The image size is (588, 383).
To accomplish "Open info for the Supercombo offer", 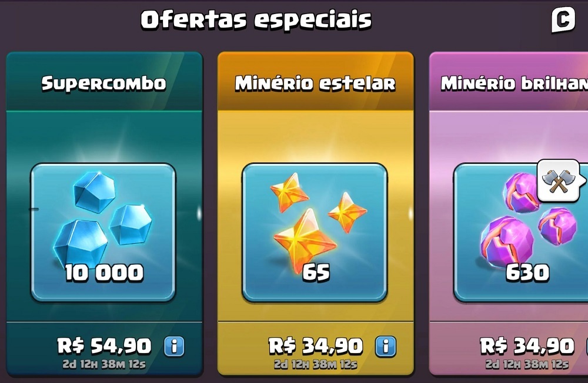I will point(175,346).
